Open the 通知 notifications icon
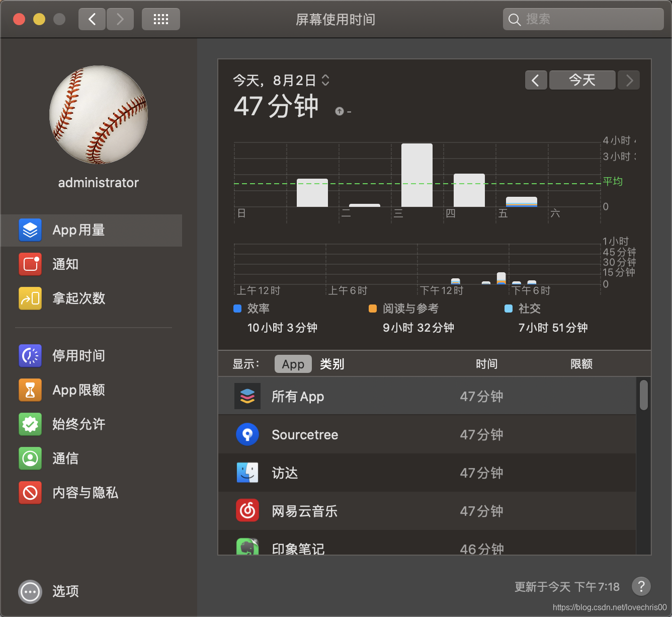The width and height of the screenshot is (672, 617). pos(30,264)
